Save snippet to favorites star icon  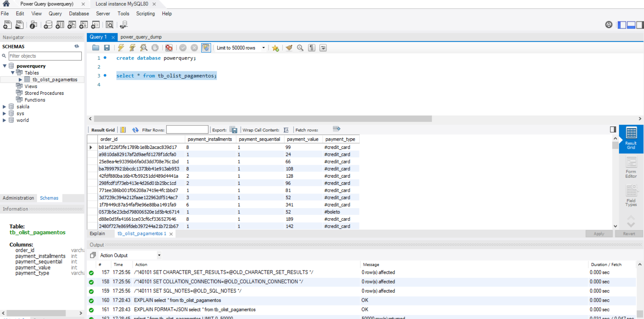[275, 48]
